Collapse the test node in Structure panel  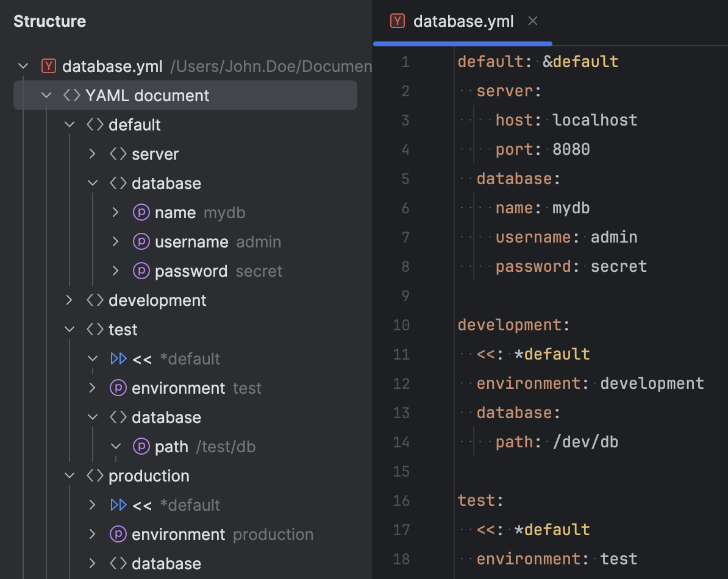point(69,329)
